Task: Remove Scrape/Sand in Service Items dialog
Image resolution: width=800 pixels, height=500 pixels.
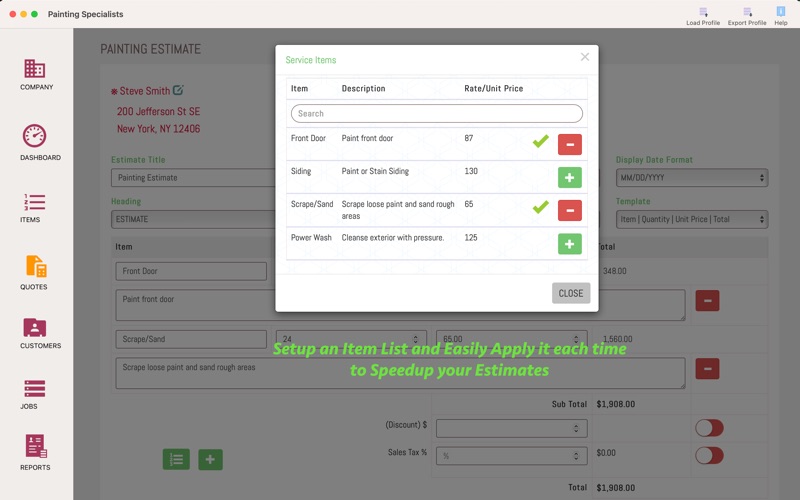Action: coord(570,210)
